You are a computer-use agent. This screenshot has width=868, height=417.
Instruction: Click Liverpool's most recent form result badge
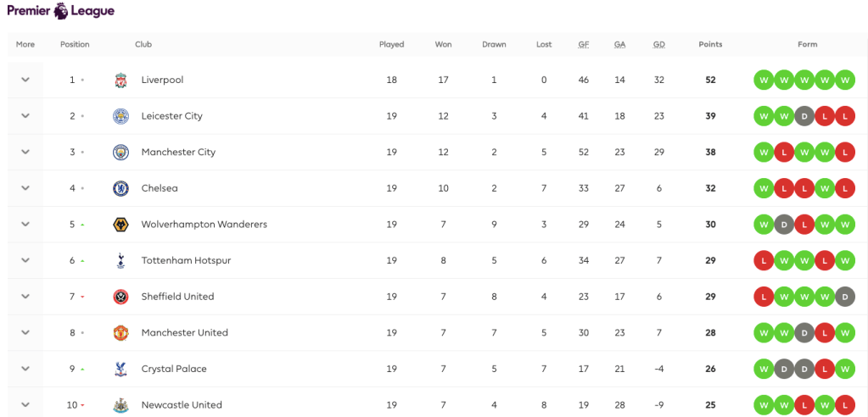844,80
